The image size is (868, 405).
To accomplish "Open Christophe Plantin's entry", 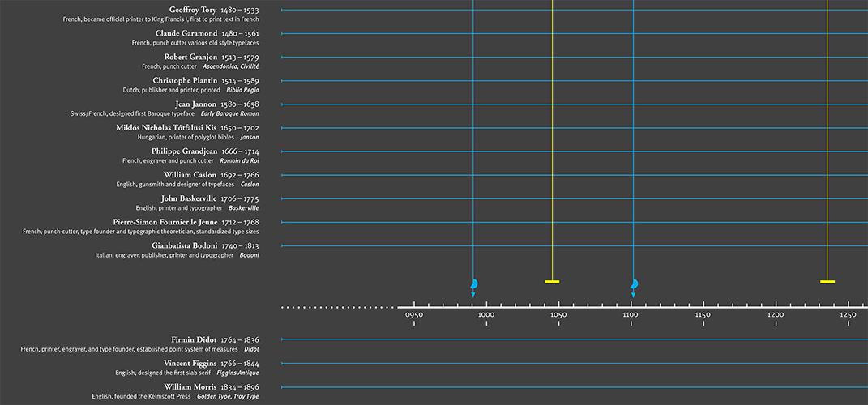I will (x=185, y=80).
